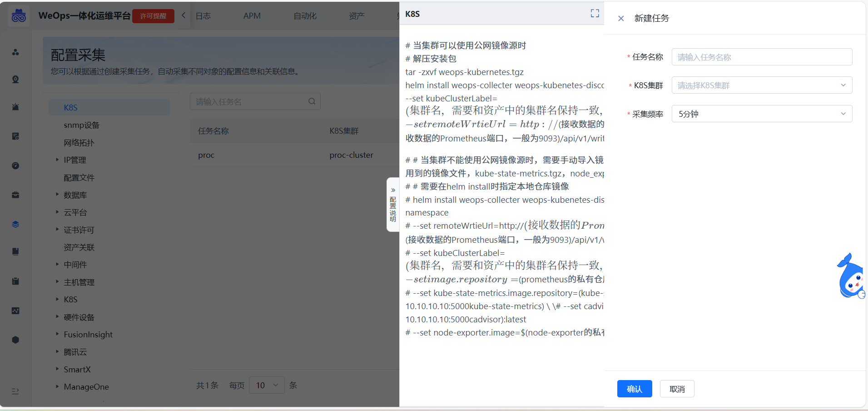Screen dimensions: 868x411
Task: Close the 新建任务 drawer with X
Action: click(621, 19)
